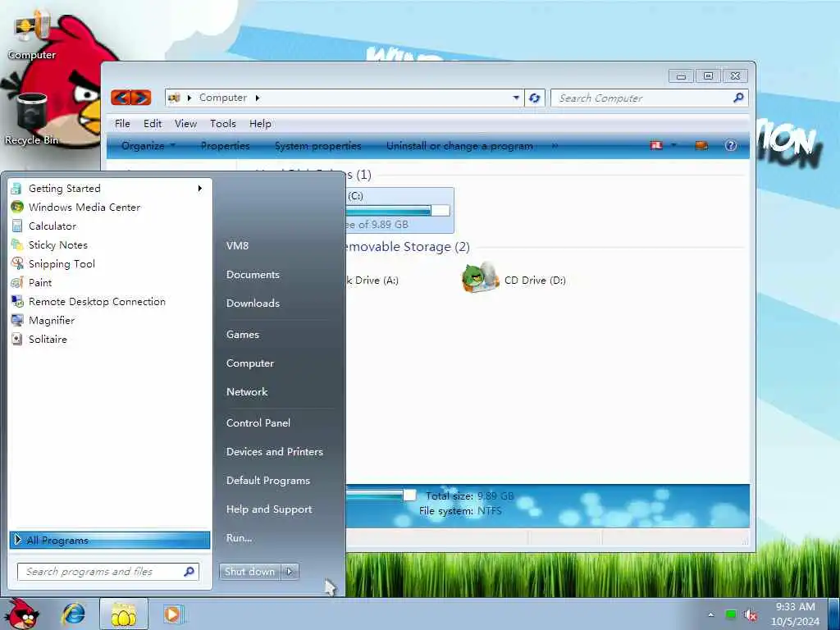Open the Edit menu

(153, 124)
